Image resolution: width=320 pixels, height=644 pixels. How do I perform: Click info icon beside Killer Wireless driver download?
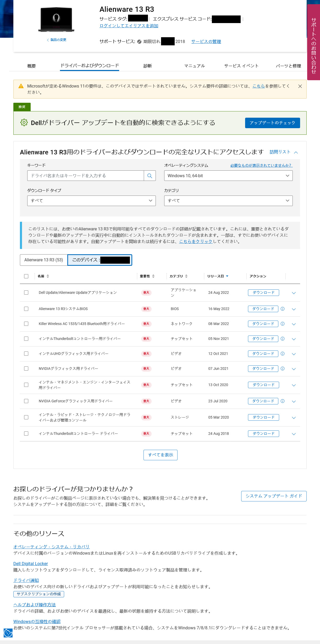click(x=283, y=324)
